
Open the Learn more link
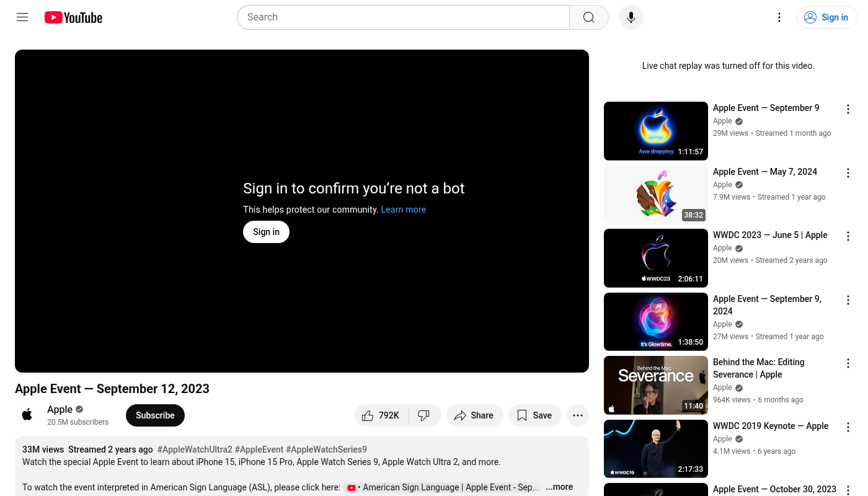403,210
